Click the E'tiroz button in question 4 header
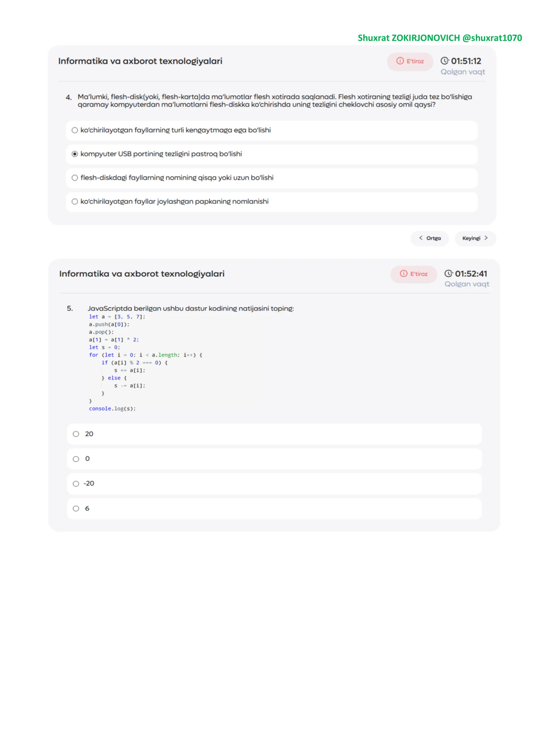This screenshot has height=756, width=535. tap(410, 61)
